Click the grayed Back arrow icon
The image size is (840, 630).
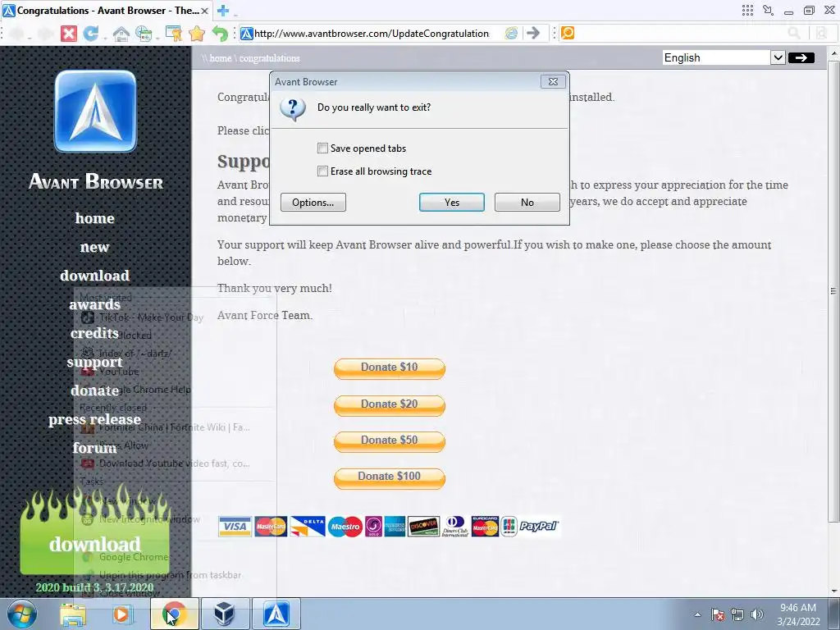tap(16, 34)
